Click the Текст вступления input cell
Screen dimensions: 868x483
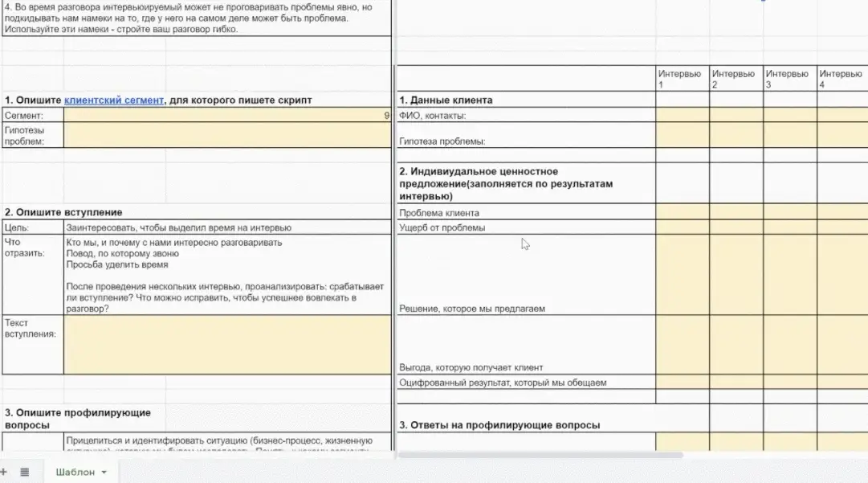coord(227,345)
